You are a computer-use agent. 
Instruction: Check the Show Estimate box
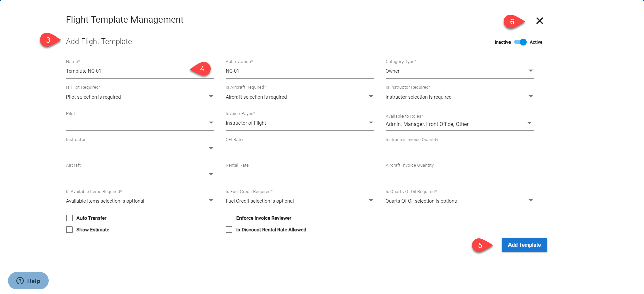(69, 230)
